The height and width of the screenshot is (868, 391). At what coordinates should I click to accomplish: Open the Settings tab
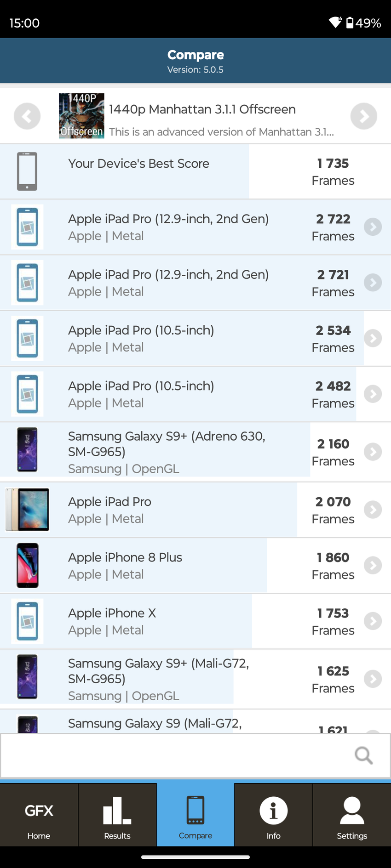tap(352, 815)
